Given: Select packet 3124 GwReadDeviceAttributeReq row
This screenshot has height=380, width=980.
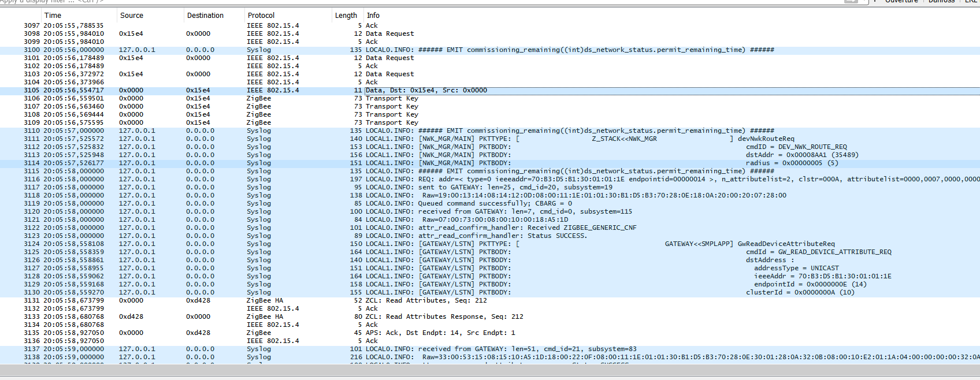Looking at the screenshot, I should click(x=490, y=244).
